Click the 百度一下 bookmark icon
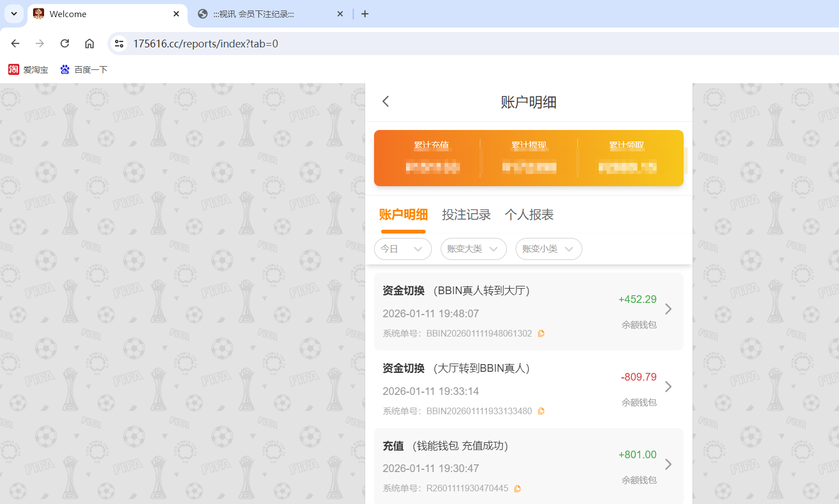 tap(65, 69)
